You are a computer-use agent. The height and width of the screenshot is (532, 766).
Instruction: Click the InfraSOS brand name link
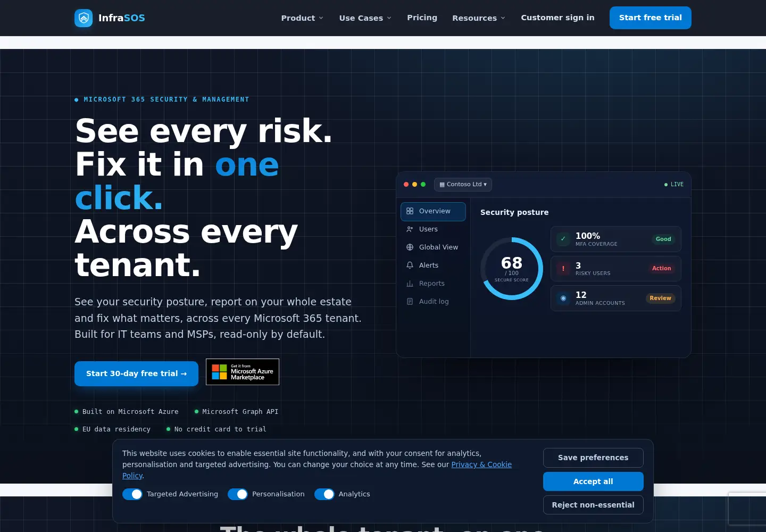[x=122, y=18]
